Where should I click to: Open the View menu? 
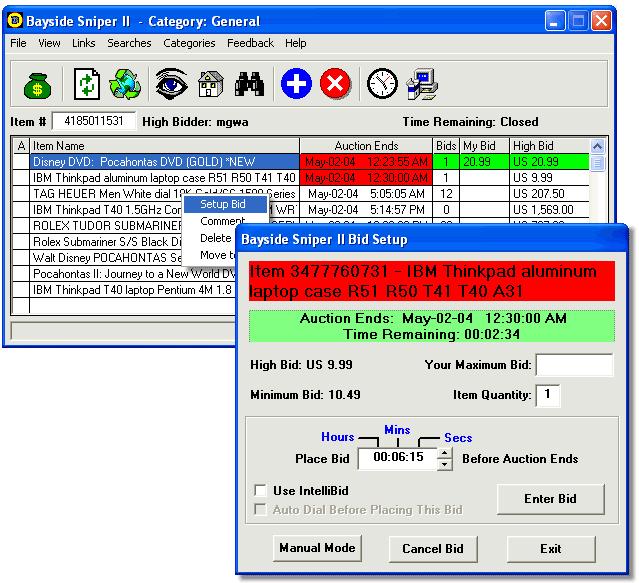pos(49,43)
